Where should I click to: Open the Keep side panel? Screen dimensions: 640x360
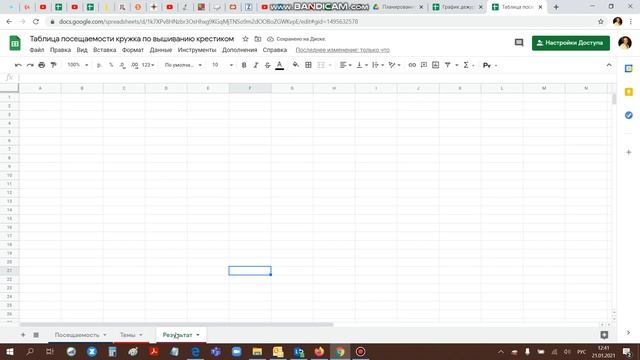click(x=629, y=92)
